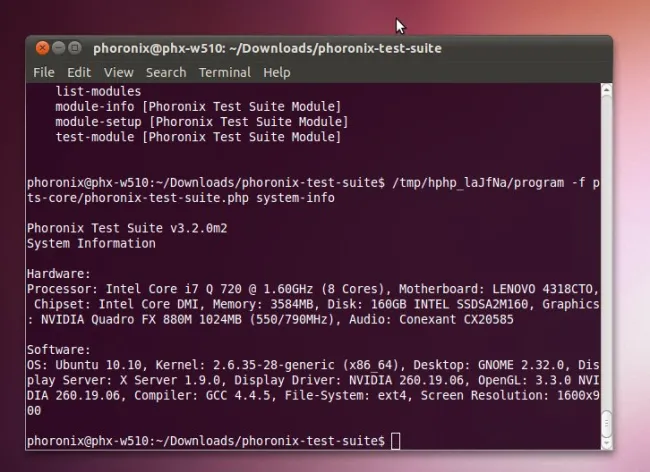The image size is (650, 472).
Task: Click 'Compiler: GCC 4.4.5' text
Action: point(202,395)
